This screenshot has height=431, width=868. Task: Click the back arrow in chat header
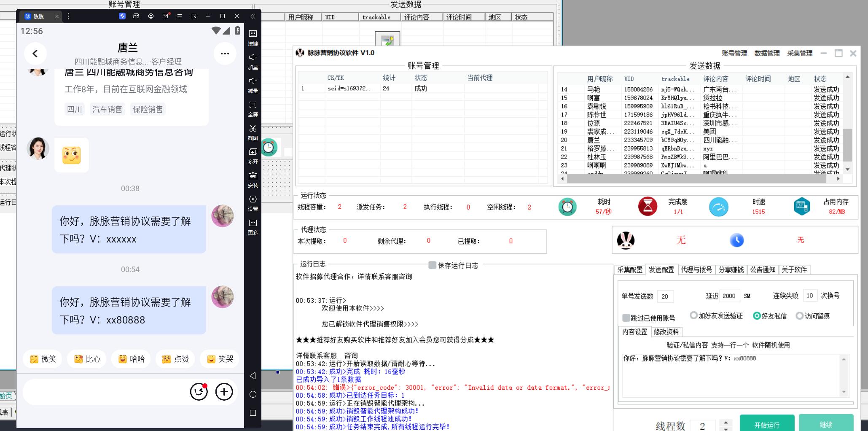click(35, 54)
